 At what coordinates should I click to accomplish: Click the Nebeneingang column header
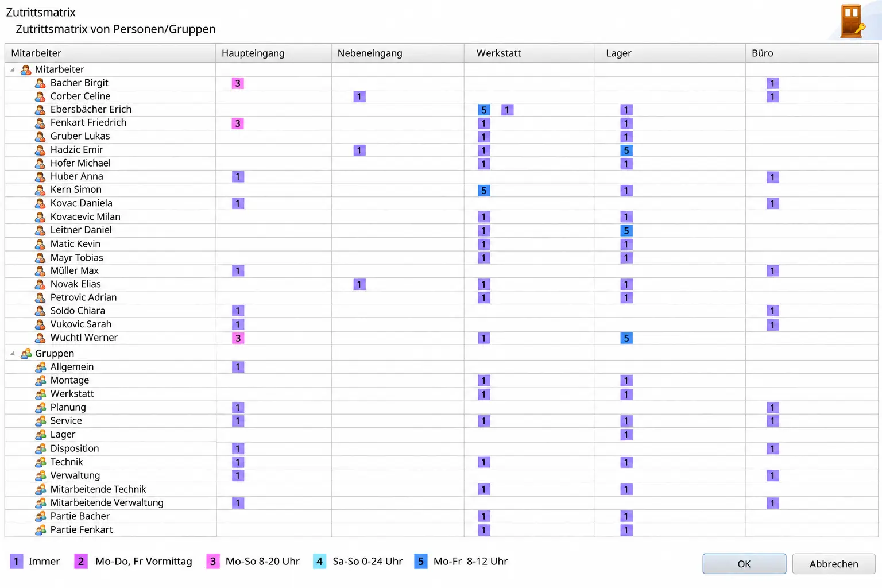click(x=398, y=53)
